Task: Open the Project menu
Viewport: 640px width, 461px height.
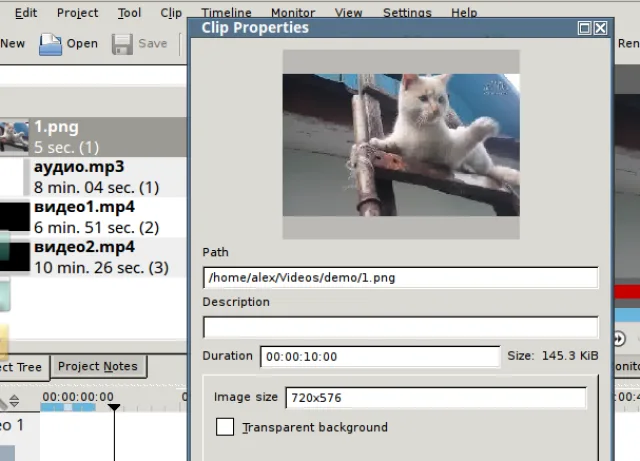Action: coord(77,13)
